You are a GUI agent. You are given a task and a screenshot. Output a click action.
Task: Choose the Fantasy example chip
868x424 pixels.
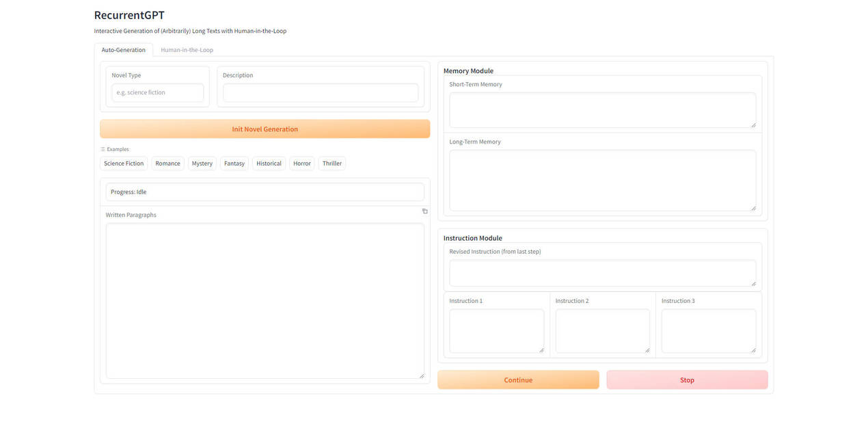pos(234,163)
